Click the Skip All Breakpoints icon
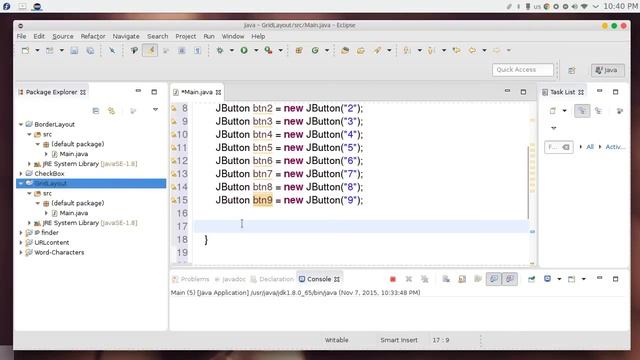The height and width of the screenshot is (360, 640). (112, 50)
